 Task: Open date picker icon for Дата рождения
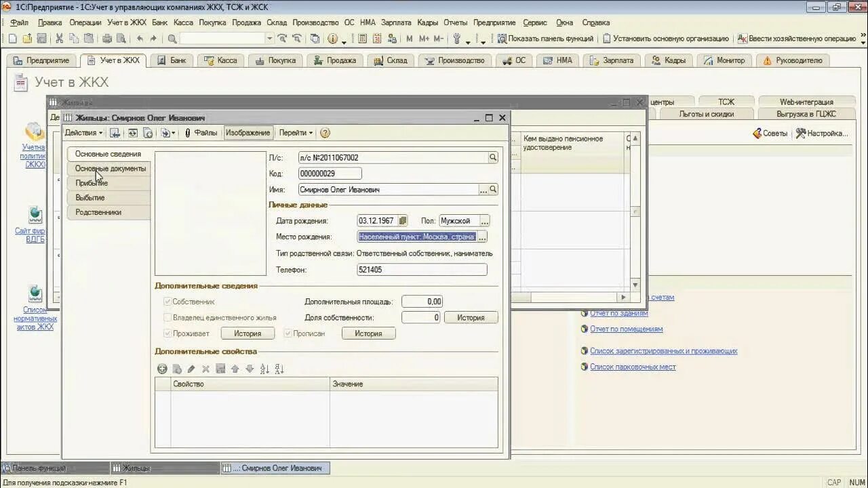tap(402, 220)
